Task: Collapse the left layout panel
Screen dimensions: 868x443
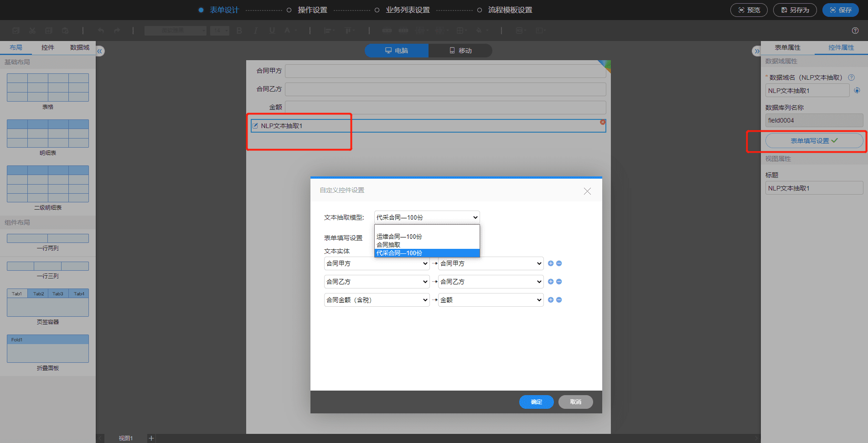Action: [100, 51]
